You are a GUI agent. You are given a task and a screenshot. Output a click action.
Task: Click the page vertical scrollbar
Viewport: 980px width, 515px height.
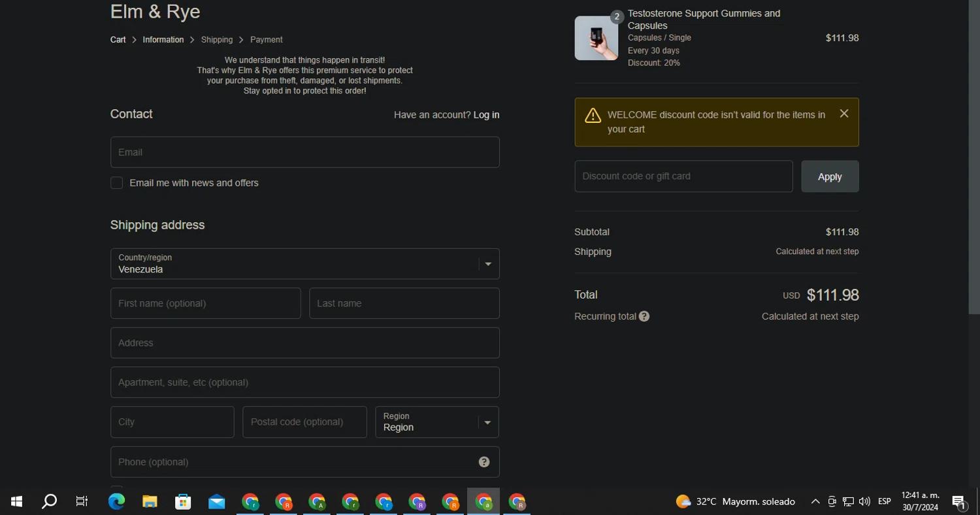(x=974, y=157)
